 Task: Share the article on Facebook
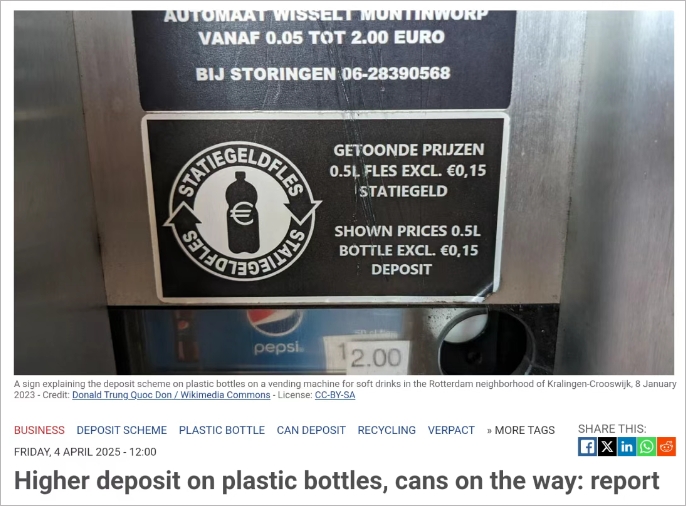[587, 447]
